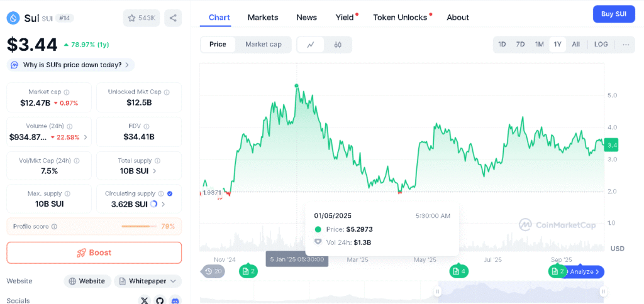Open the News tab
This screenshot has height=304, width=644.
(x=306, y=18)
